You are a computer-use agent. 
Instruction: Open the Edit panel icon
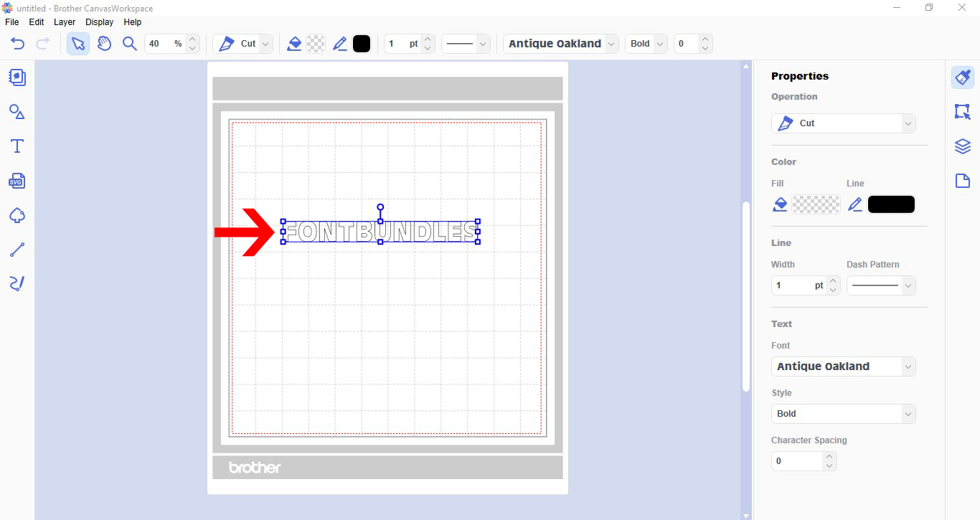(x=963, y=112)
